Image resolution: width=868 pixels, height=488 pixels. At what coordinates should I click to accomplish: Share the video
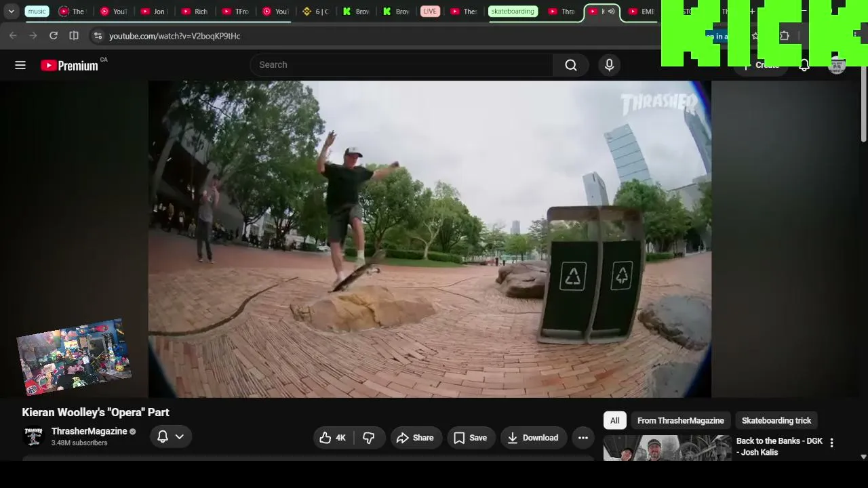point(415,438)
